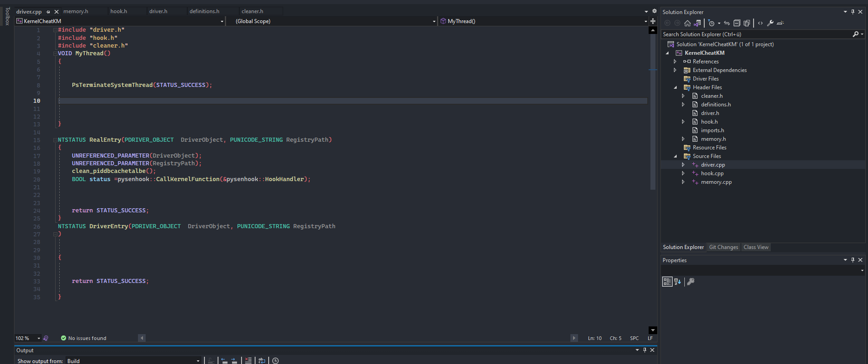868x364 pixels.
Task: Select the Driver Files folder
Action: (x=706, y=79)
